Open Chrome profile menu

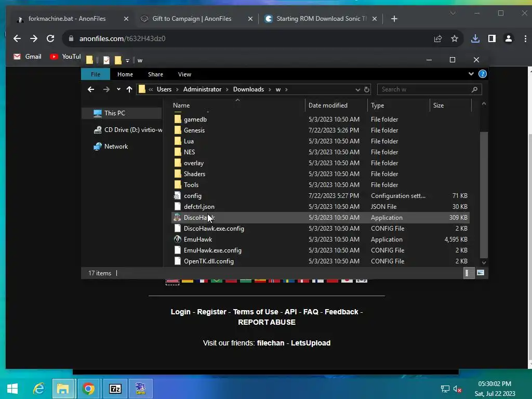(508, 38)
